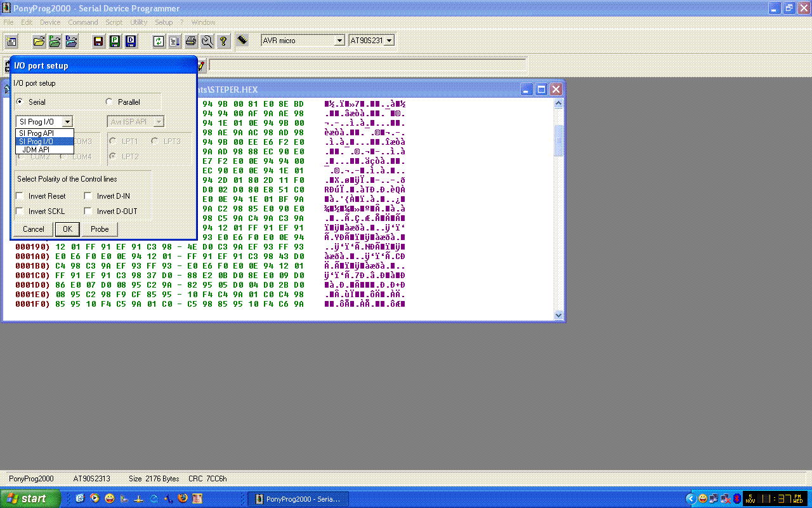This screenshot has height=508, width=812.
Task: Open the Setup menu
Action: [x=164, y=22]
